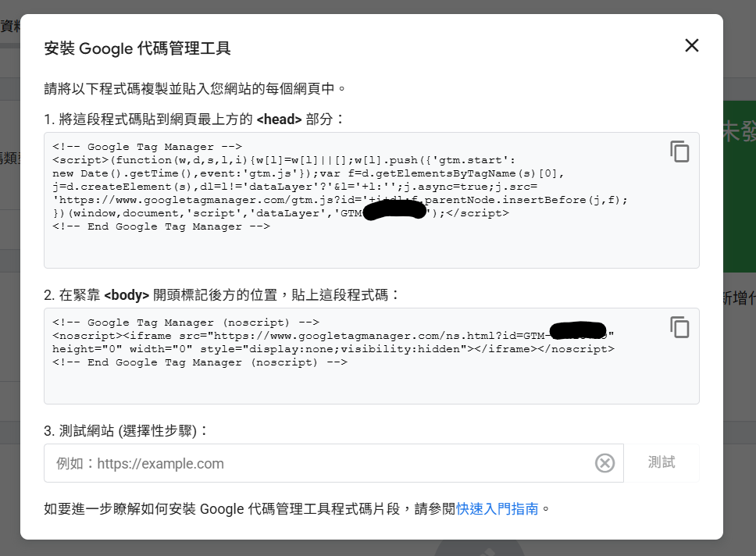756x556 pixels.
Task: Click the '<!-- End Google Tag Manager -->' line in head code
Action: [x=161, y=226]
